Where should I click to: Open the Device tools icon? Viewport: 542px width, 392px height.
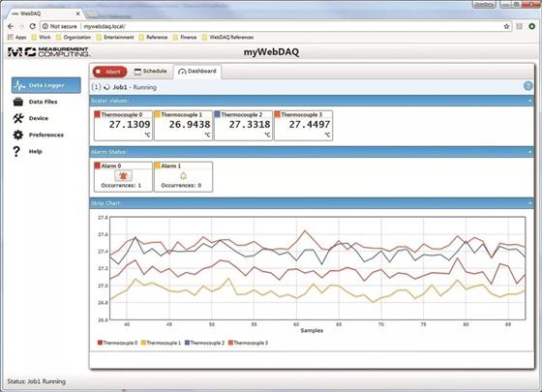coord(18,118)
